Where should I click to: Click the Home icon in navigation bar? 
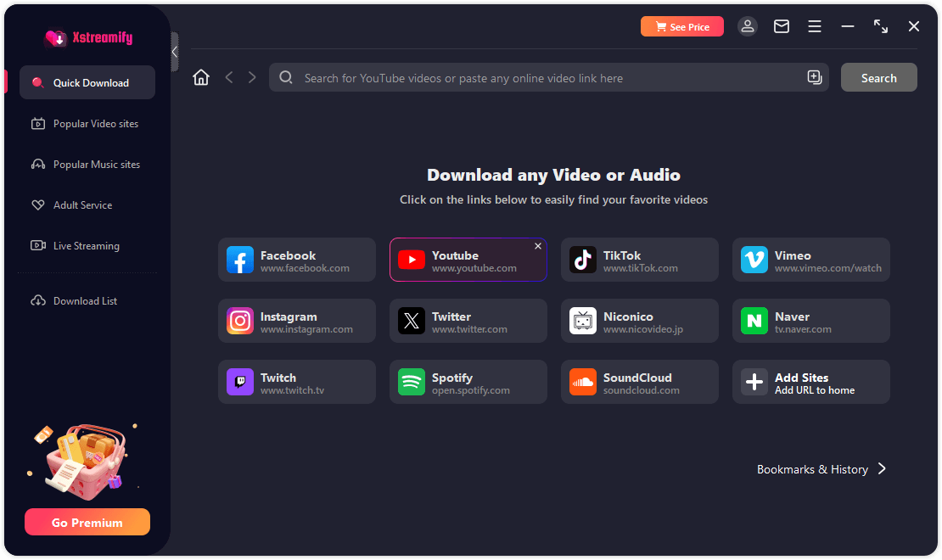pyautogui.click(x=201, y=78)
